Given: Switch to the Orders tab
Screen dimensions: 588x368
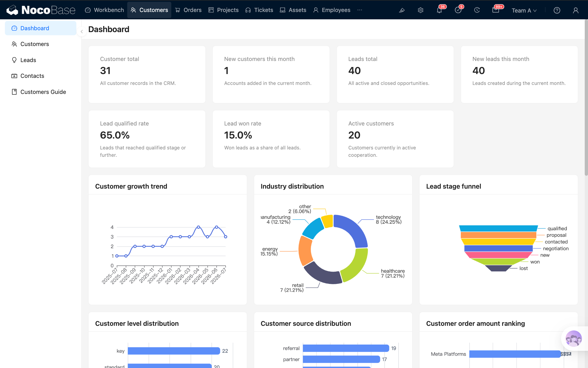Looking at the screenshot, I should tap(188, 10).
